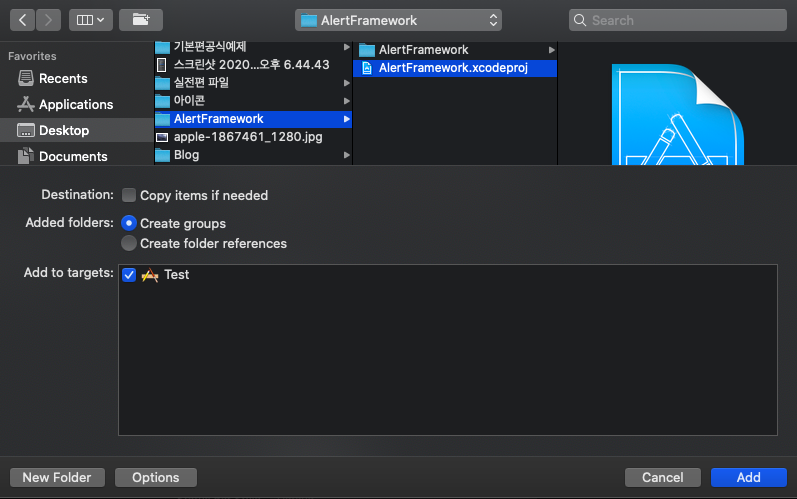797x499 pixels.
Task: Select Desktop in Favorites sidebar
Action: [76, 130]
